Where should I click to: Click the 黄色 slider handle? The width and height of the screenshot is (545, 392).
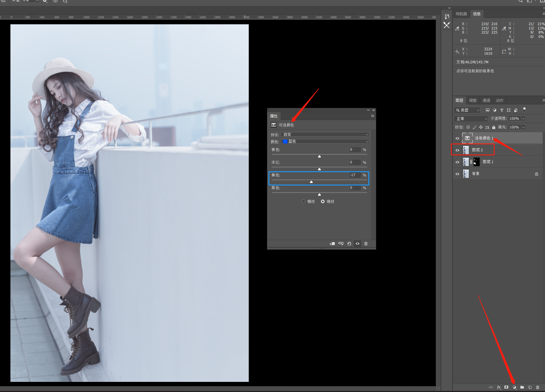[x=311, y=182]
